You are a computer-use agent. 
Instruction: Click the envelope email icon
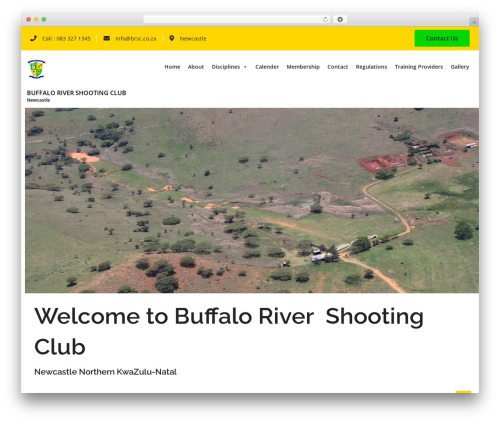coord(106,38)
